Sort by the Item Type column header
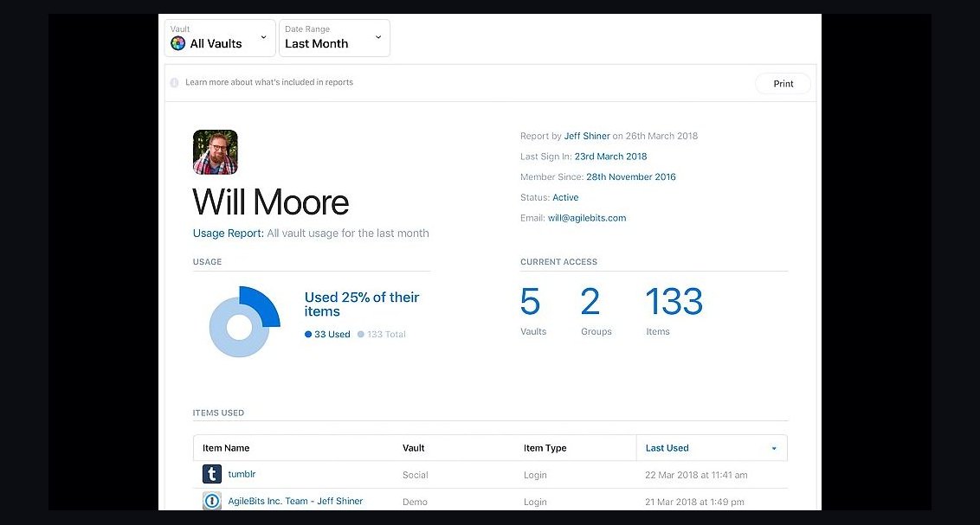The height and width of the screenshot is (525, 980). point(545,448)
